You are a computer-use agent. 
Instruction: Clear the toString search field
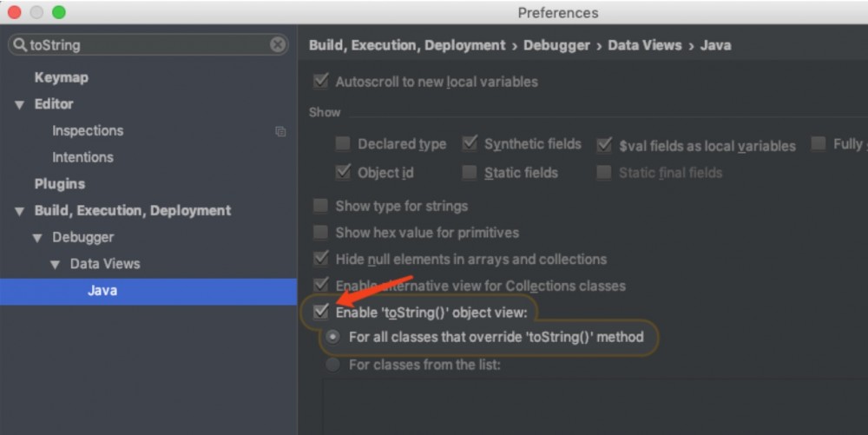tap(278, 45)
